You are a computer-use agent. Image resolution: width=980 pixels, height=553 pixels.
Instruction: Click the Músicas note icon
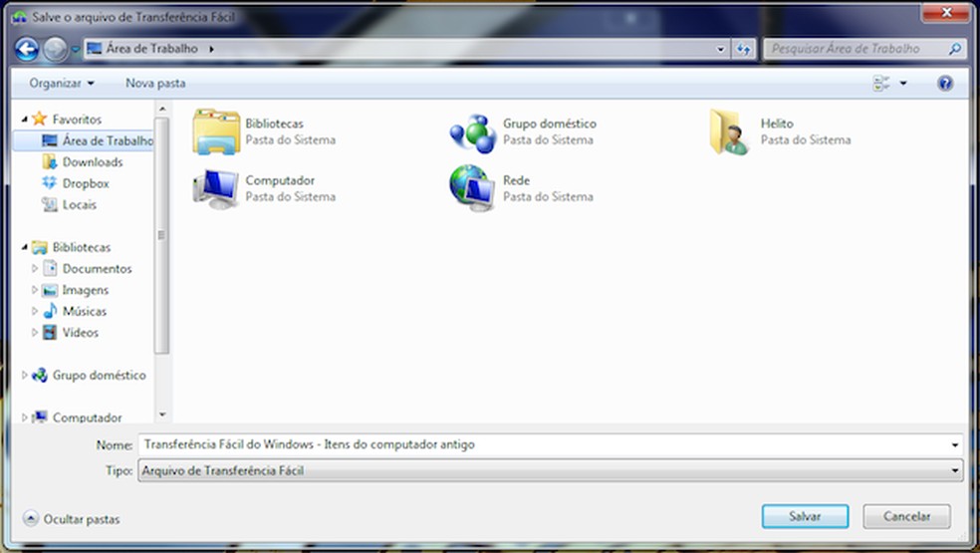pyautogui.click(x=50, y=311)
